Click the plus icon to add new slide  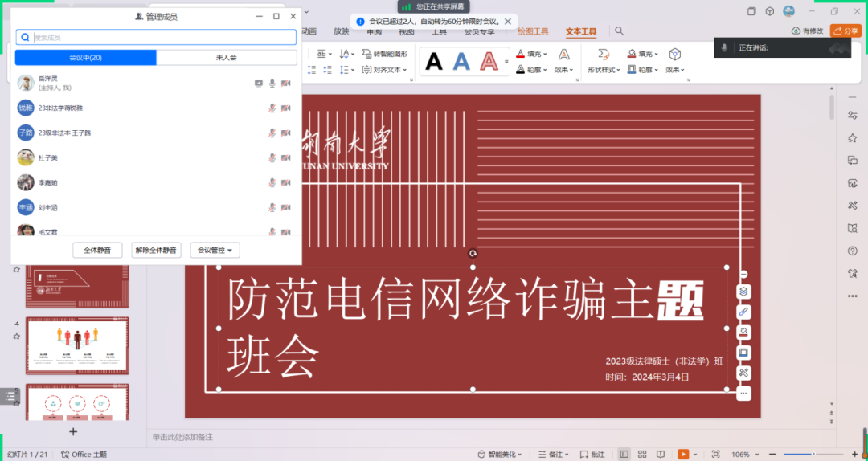point(73,431)
